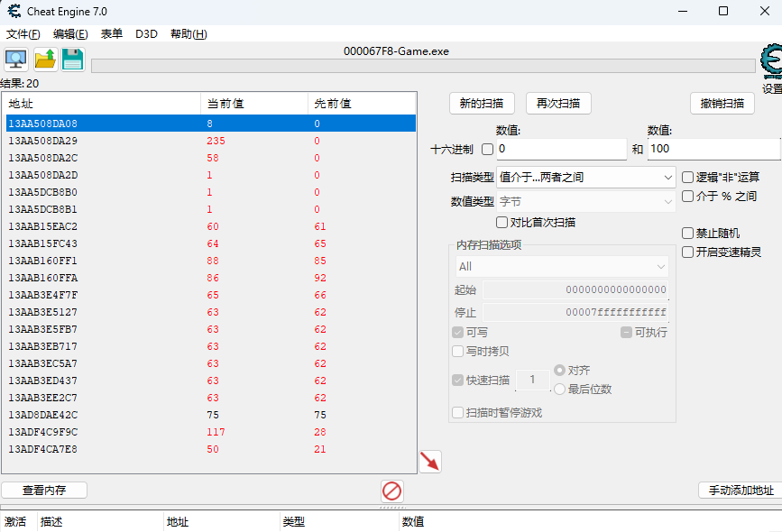Image resolution: width=782 pixels, height=532 pixels.
Task: Select address row 13AAB15EAC2
Action: (211, 226)
